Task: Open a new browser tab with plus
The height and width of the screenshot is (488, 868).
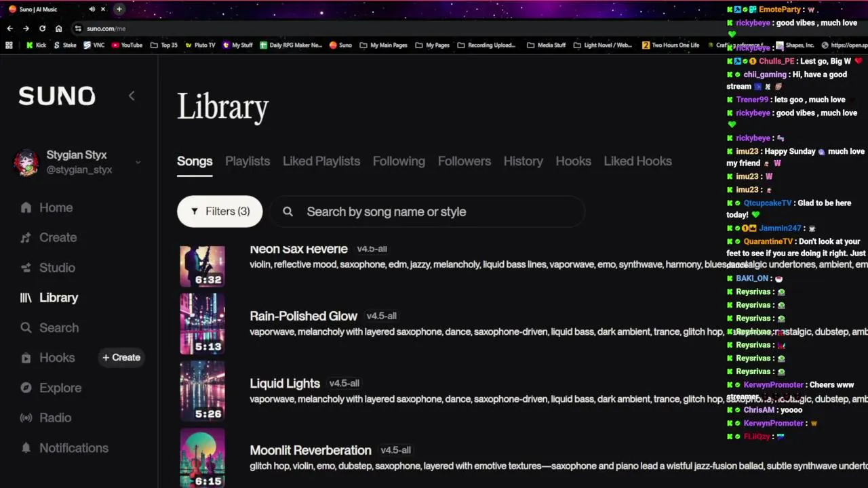Action: click(x=119, y=9)
